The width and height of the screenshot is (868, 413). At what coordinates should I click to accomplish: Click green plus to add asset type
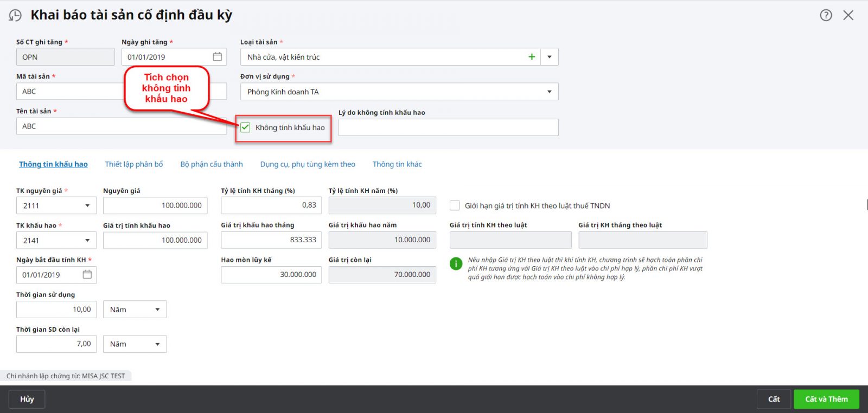point(532,57)
